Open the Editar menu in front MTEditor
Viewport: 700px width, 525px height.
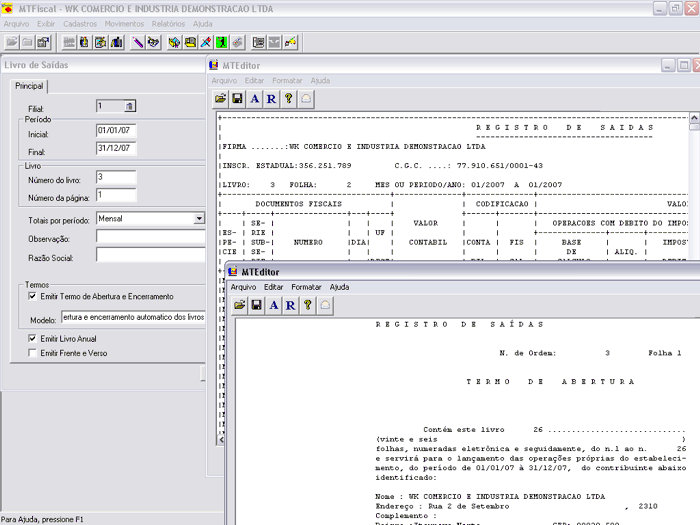click(x=273, y=287)
